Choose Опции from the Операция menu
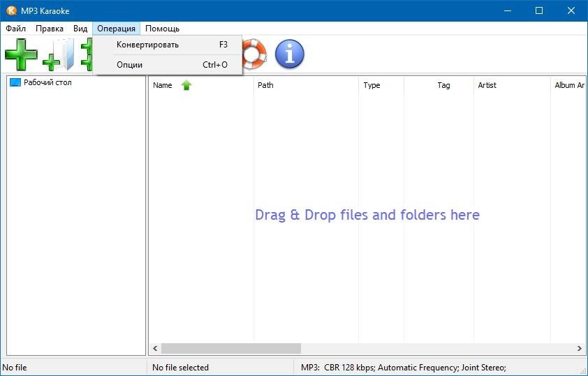Screen dimensions: 588x376 pos(167,65)
